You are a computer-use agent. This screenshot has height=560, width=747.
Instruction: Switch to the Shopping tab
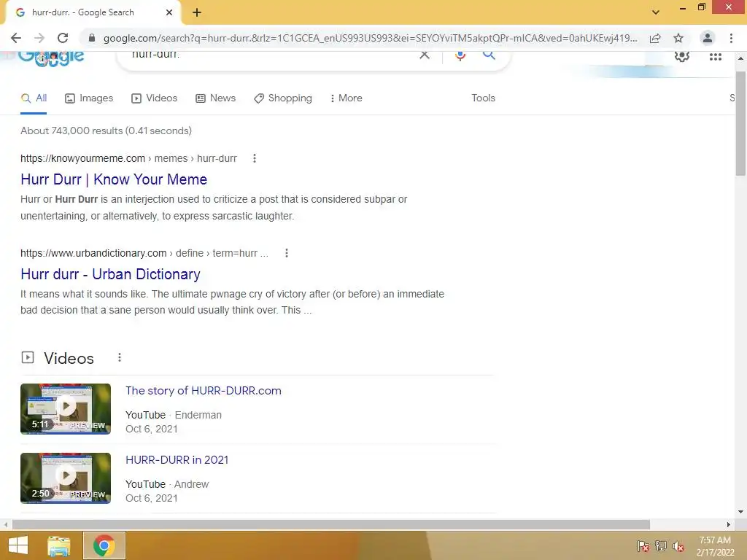pos(283,98)
